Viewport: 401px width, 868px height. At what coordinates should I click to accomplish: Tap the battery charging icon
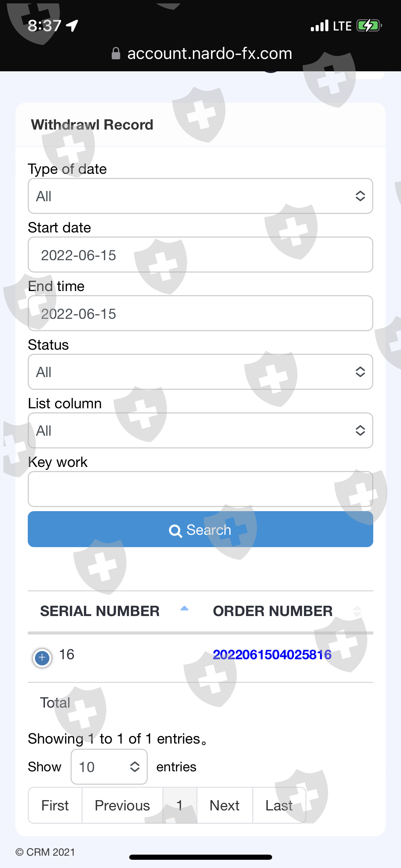(369, 26)
